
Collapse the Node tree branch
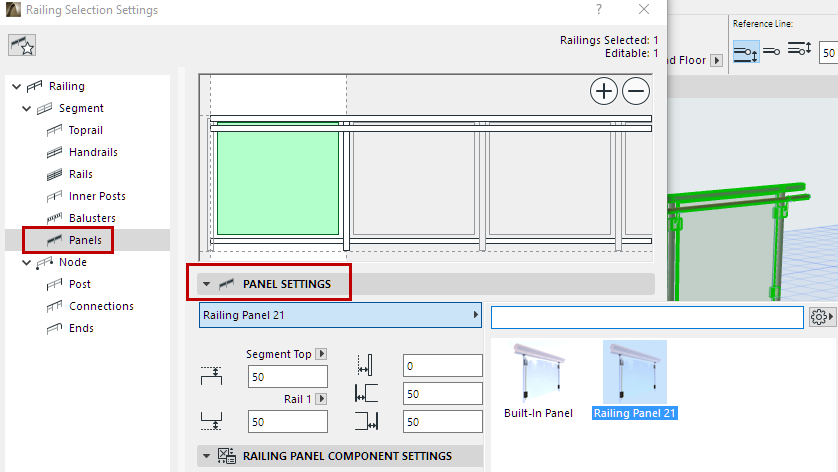[x=27, y=262]
